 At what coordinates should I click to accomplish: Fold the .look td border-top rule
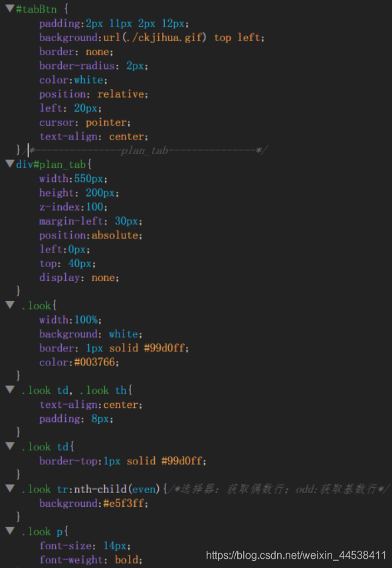tap(10, 446)
